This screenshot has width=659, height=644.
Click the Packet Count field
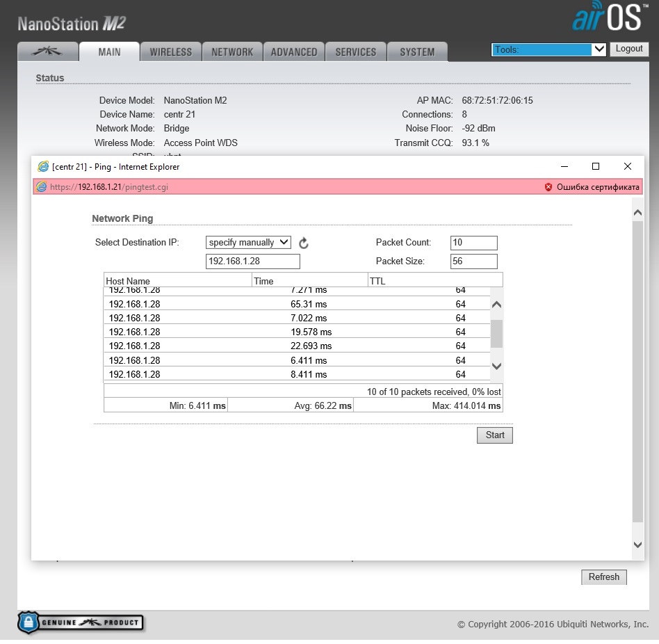coord(473,243)
